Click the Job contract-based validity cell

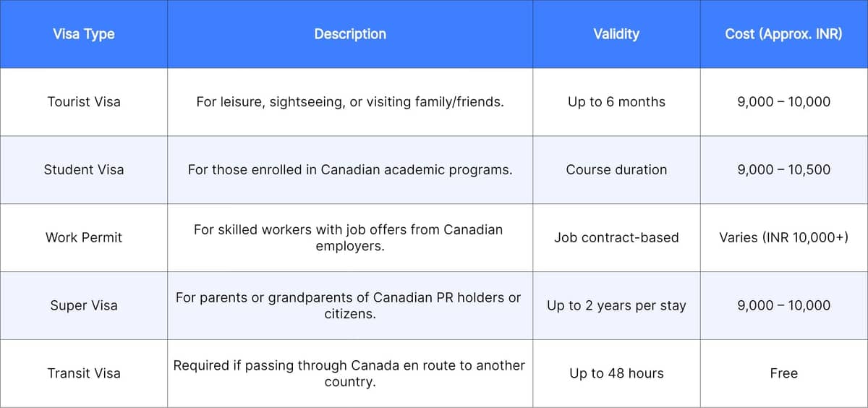click(x=616, y=237)
